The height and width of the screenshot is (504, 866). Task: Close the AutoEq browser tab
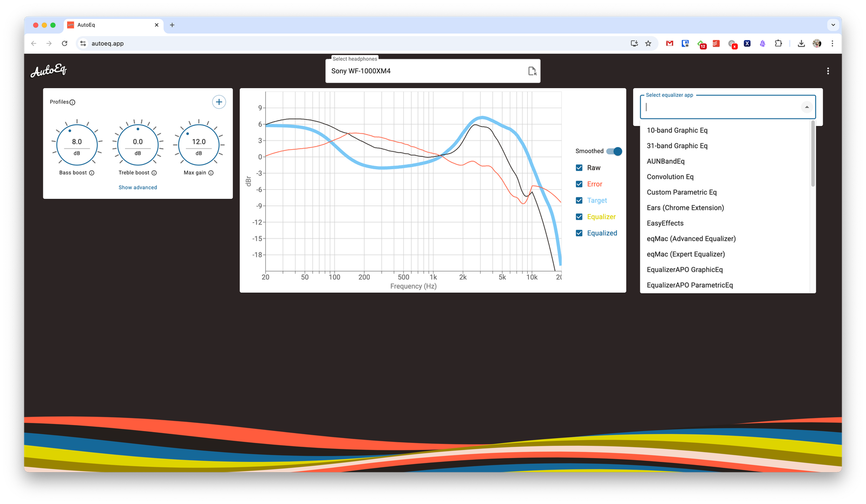pyautogui.click(x=156, y=25)
